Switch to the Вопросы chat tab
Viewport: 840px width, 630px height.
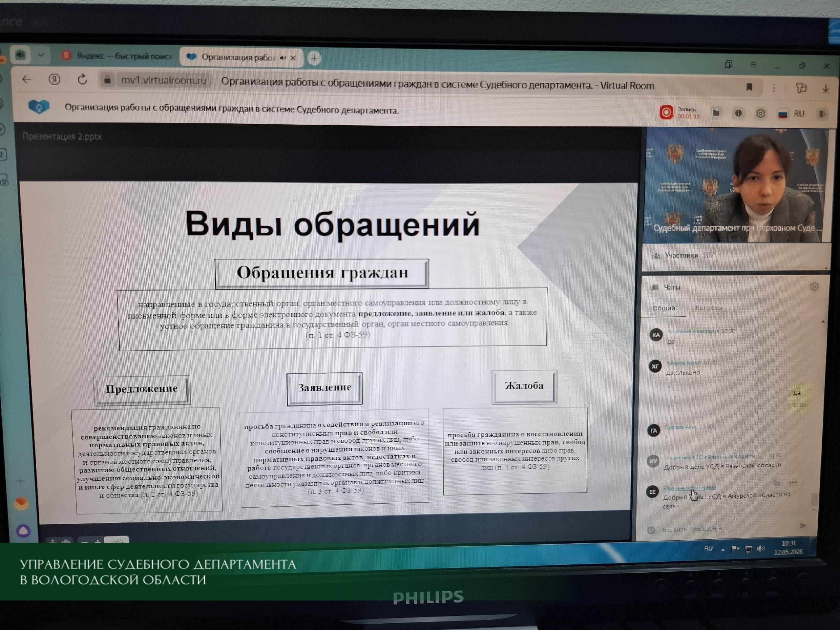tap(709, 308)
